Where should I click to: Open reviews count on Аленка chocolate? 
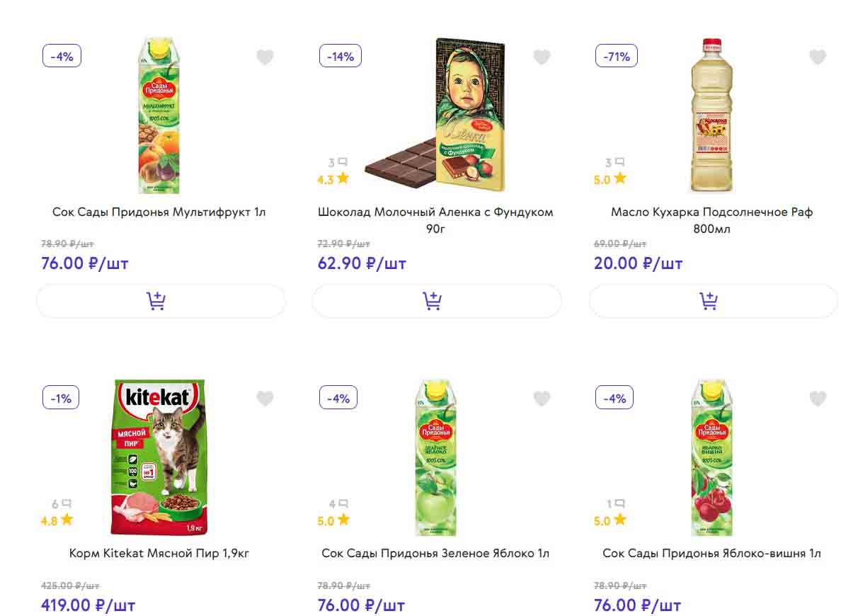[338, 163]
